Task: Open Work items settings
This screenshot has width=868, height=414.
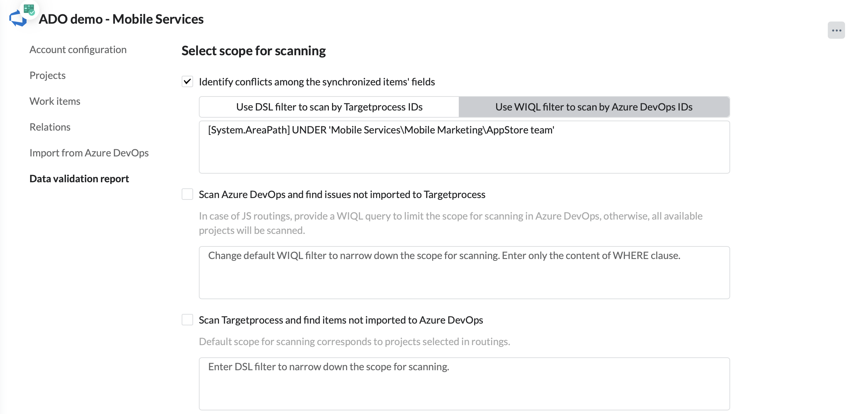Action: [x=55, y=101]
